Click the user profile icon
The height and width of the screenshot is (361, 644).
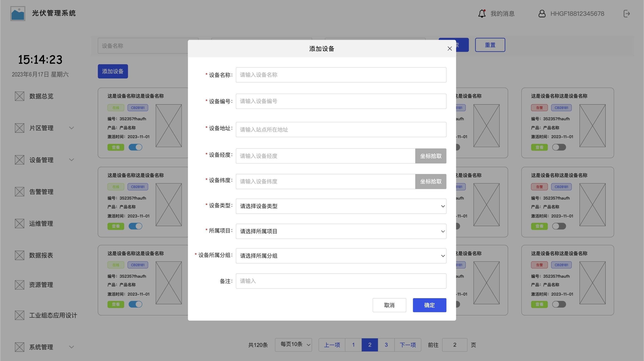(542, 13)
